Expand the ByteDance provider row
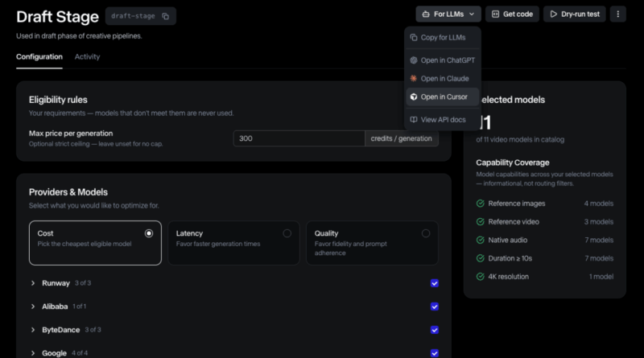 click(33, 330)
